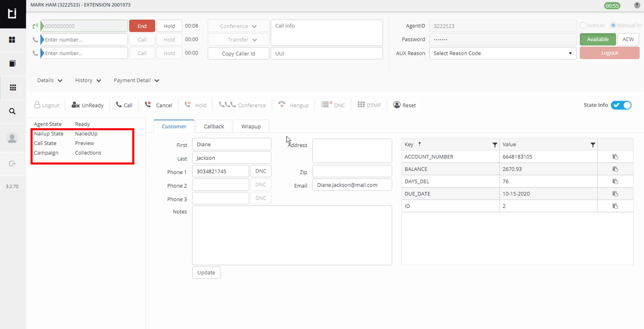Mark Phone 1 as DNC

[261, 171]
